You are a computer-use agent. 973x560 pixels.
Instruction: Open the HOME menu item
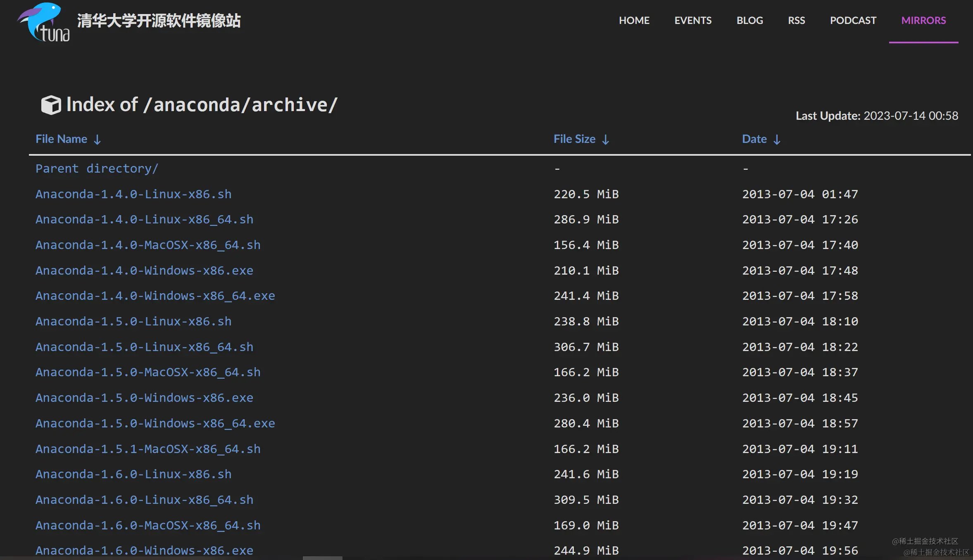[x=634, y=20]
